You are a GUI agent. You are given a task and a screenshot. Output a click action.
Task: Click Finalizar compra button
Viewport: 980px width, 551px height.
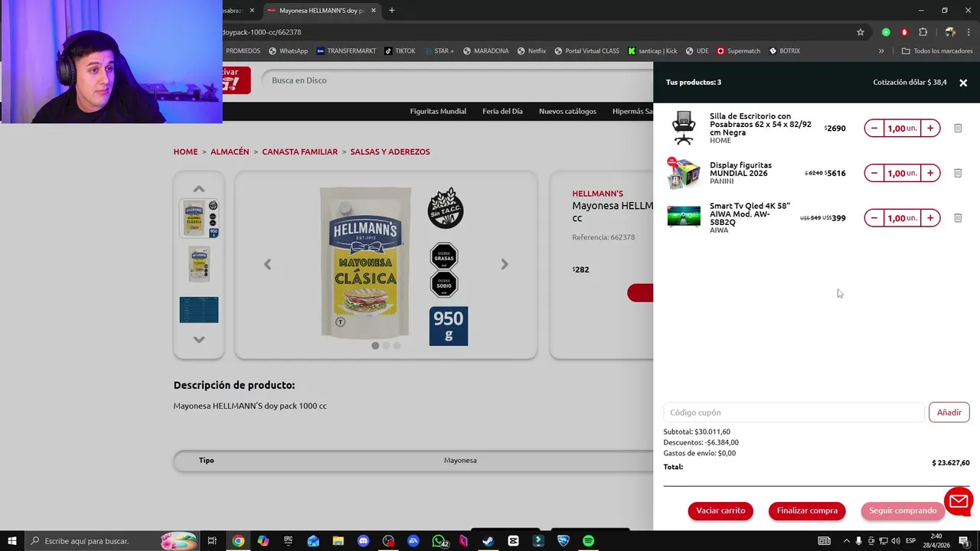[x=807, y=510]
